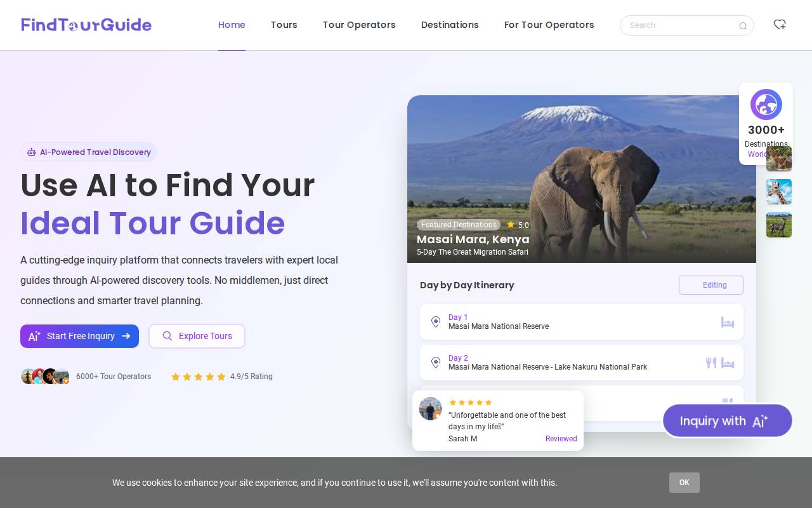The width and height of the screenshot is (812, 508).
Task: Click the Explore Tours button
Action: click(197, 336)
